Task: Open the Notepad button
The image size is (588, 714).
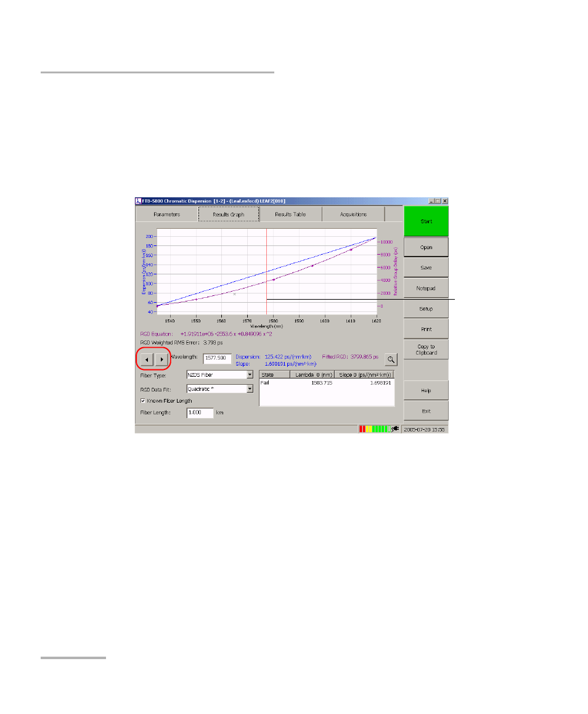Action: click(x=426, y=288)
